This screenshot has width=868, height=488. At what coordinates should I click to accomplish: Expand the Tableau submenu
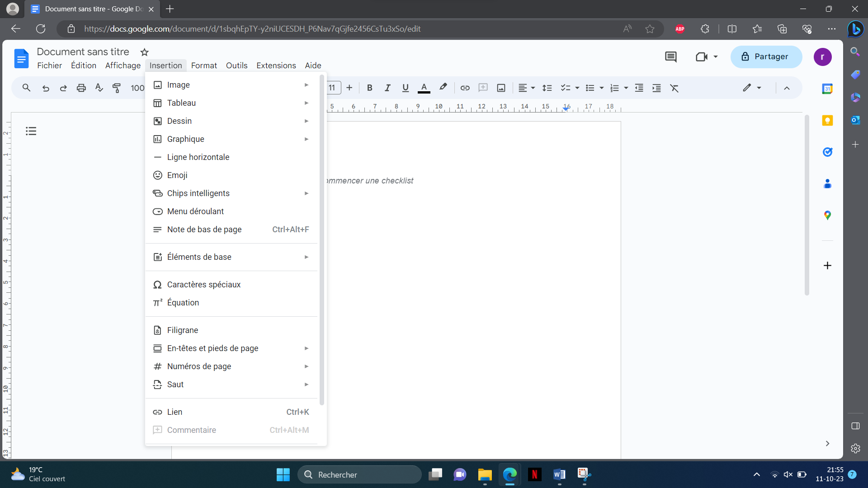(x=231, y=103)
